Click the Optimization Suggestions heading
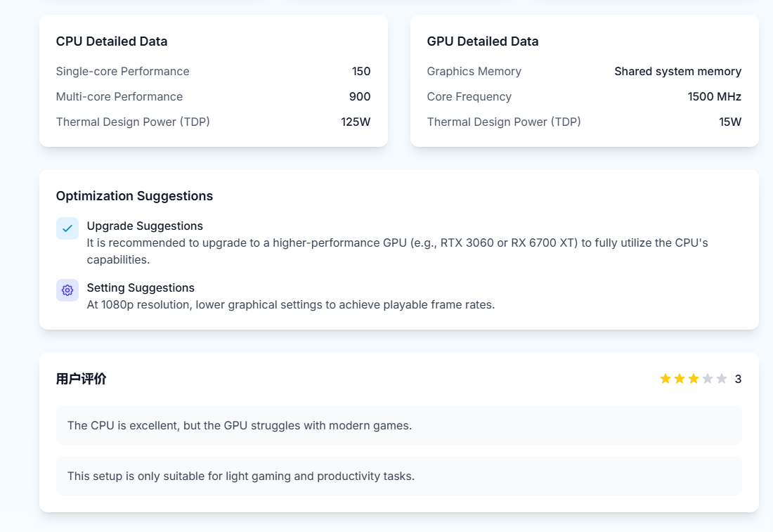Screen dimensions: 773x532 coord(134,196)
